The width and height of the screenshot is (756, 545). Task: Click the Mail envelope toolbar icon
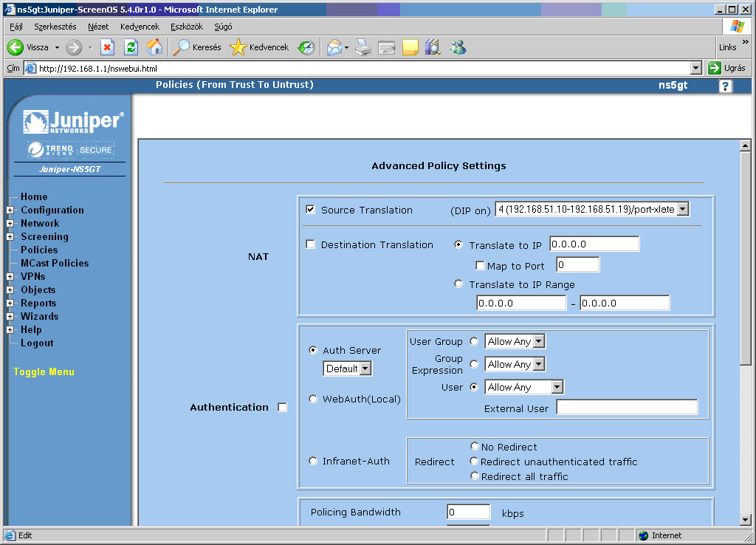point(334,47)
